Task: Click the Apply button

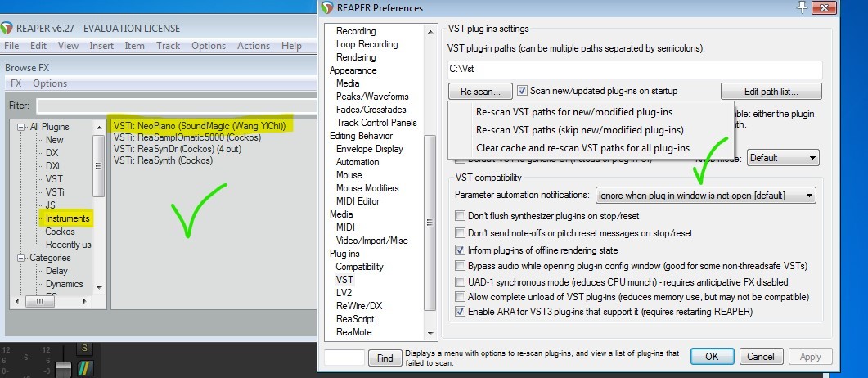Action: point(811,357)
